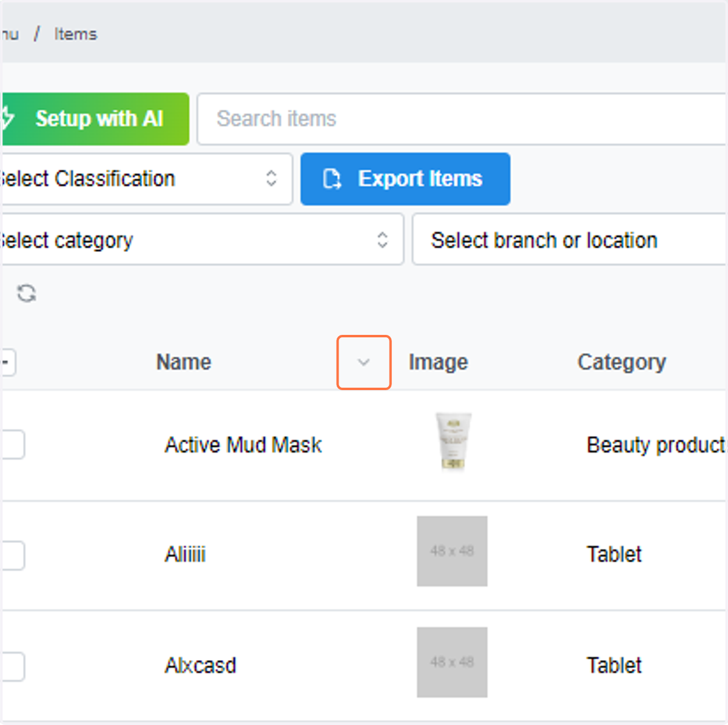This screenshot has width=728, height=725.
Task: Check the Aliiiii row checkbox
Action: (12, 555)
